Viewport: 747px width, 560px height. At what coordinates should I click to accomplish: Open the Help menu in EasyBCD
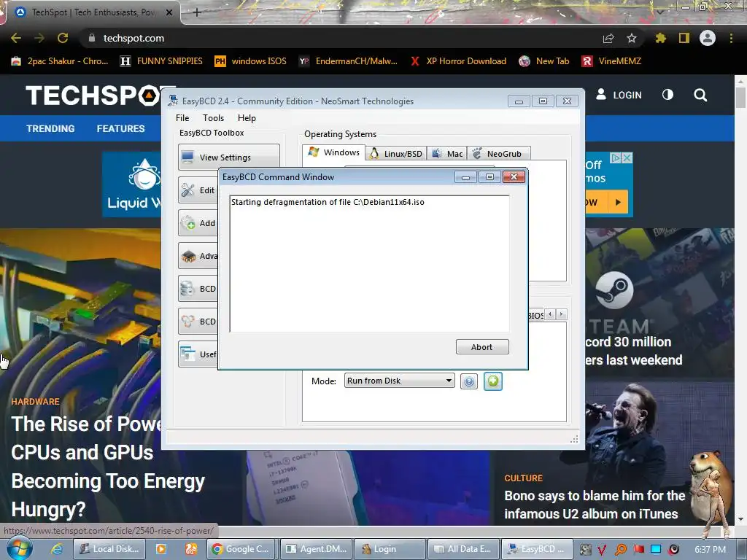tap(247, 118)
